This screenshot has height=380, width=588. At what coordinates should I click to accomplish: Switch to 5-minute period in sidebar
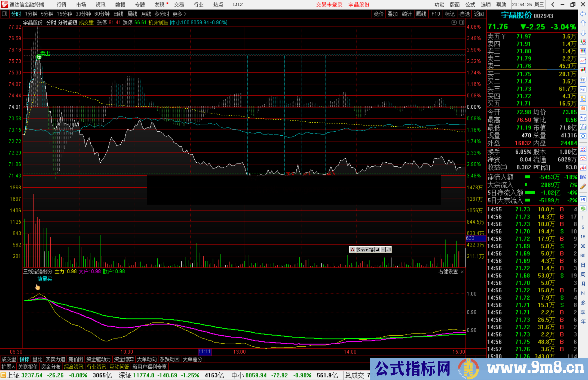coord(583,227)
